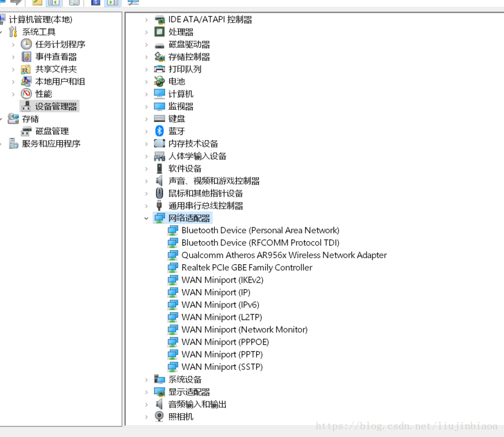Click the 电池 label
Viewport: 504px width, 437px height.
(177, 81)
